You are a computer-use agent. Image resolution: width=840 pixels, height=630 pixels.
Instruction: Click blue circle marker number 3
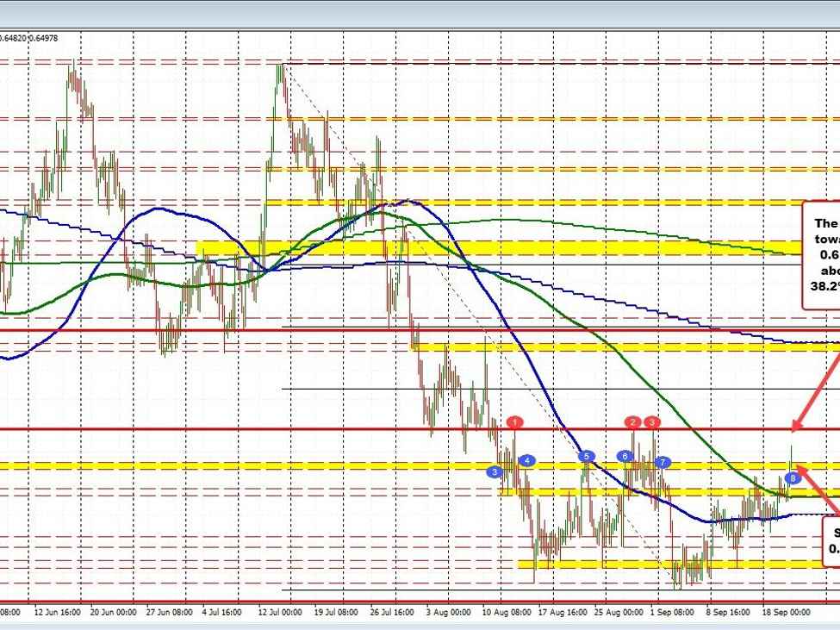click(x=495, y=471)
